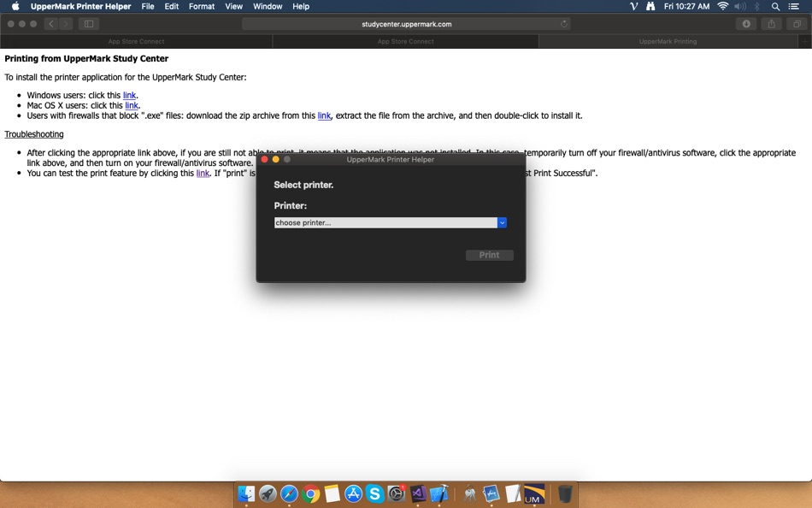This screenshot has height=508, width=812.
Task: Open the volume control in menu bar
Action: click(x=740, y=6)
